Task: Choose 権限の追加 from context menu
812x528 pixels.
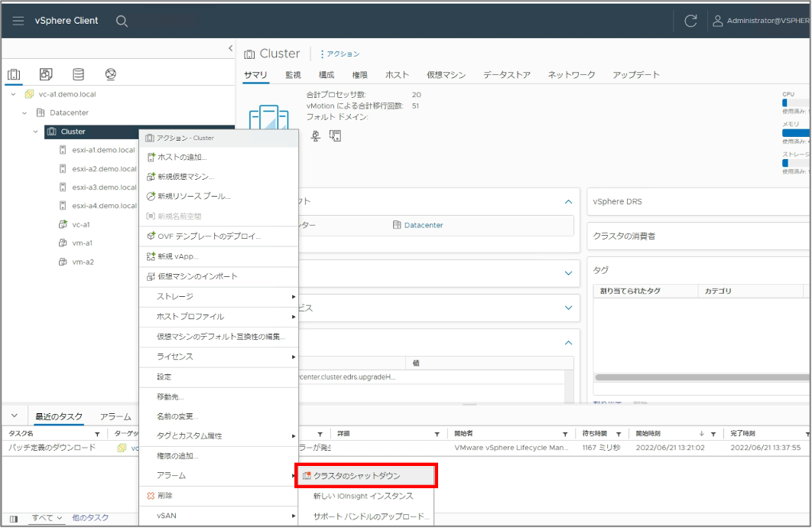Action: [x=219, y=456]
